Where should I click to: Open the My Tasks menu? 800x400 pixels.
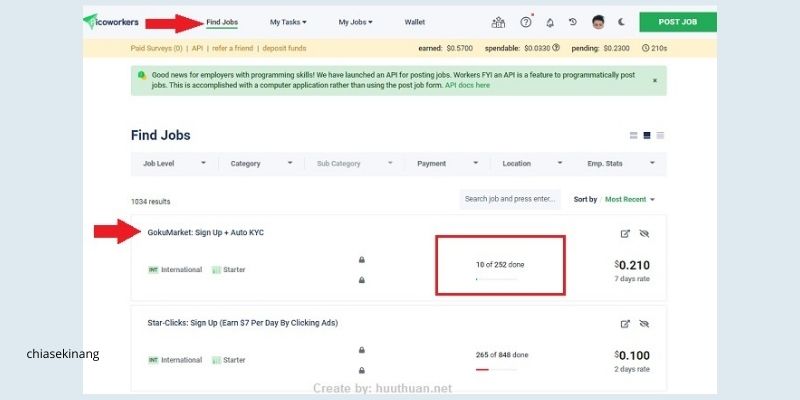pos(288,21)
